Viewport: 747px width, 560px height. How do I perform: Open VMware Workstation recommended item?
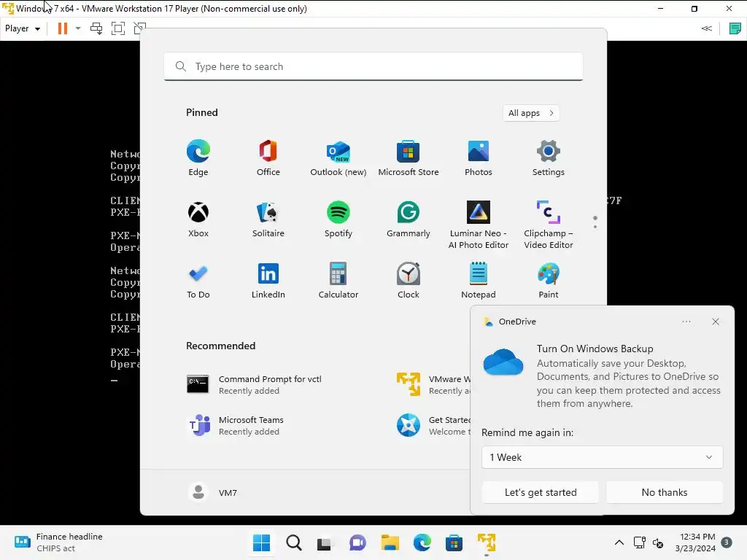click(433, 384)
